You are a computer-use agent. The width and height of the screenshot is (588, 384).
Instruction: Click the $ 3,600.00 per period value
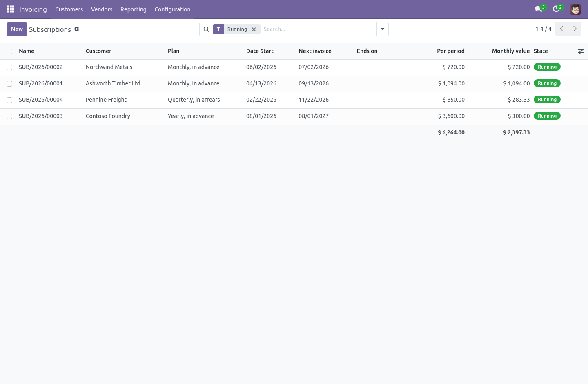coord(451,116)
